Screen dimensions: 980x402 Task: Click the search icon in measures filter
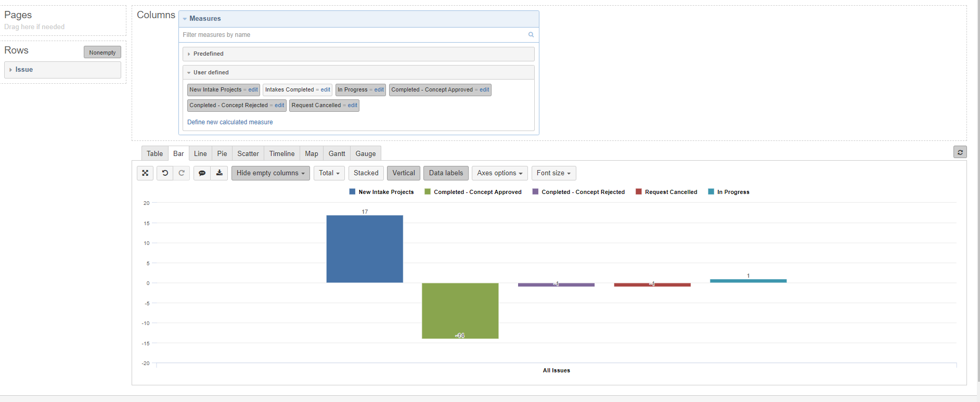point(531,35)
